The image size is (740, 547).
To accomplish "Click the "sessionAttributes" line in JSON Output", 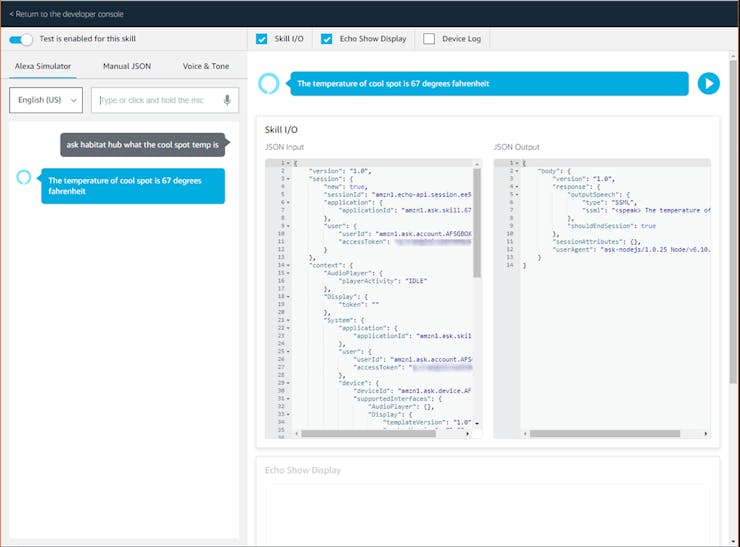I will click(x=597, y=242).
